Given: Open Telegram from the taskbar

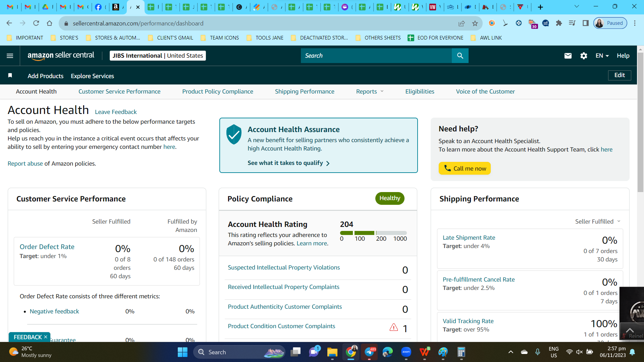Looking at the screenshot, I should click(369, 352).
